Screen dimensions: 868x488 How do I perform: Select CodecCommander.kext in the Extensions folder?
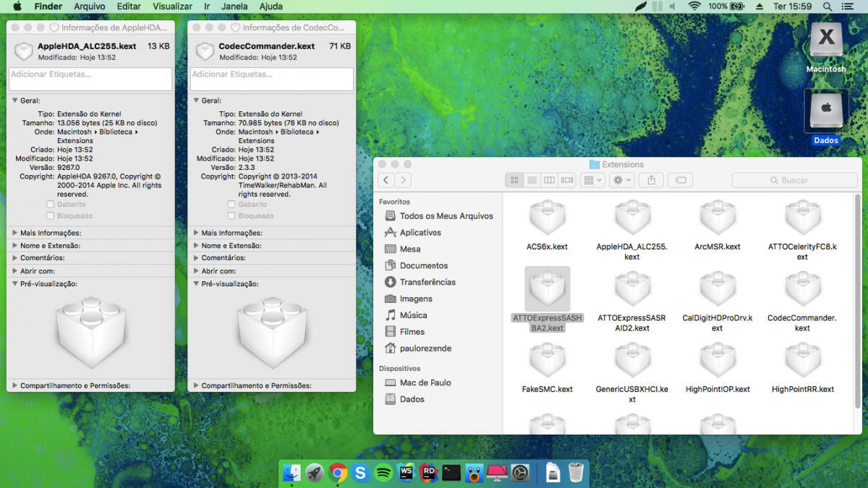coord(802,289)
